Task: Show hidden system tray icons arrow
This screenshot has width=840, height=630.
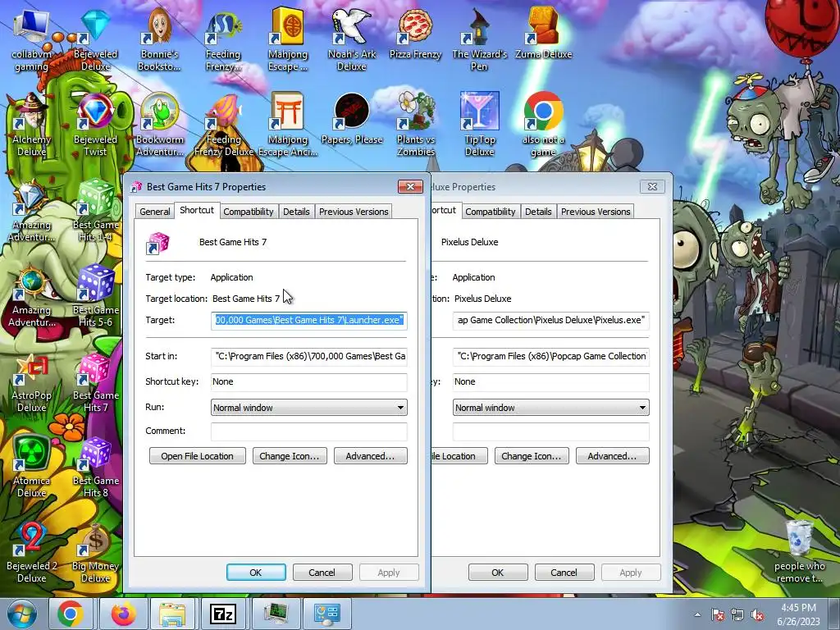Action: coord(697,614)
